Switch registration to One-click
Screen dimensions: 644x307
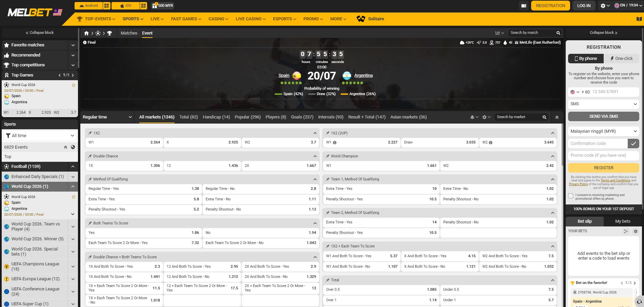621,59
